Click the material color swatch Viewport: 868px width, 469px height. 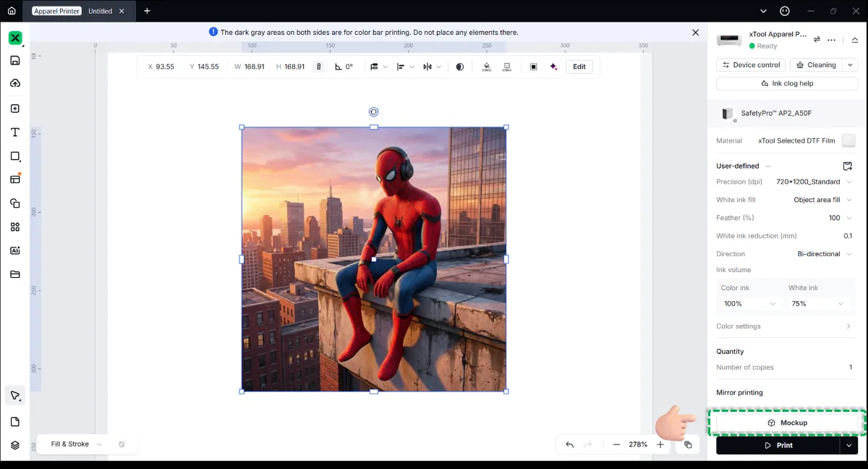tap(848, 140)
